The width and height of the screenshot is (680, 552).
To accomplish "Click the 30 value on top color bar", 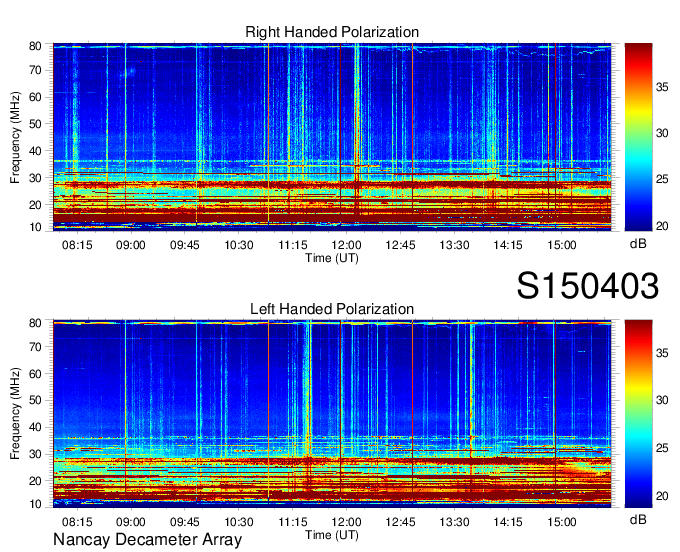I will pyautogui.click(x=662, y=133).
